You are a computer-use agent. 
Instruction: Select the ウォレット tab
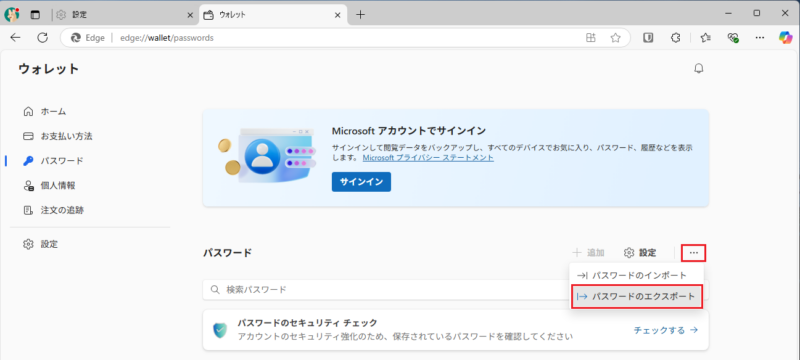coord(273,15)
